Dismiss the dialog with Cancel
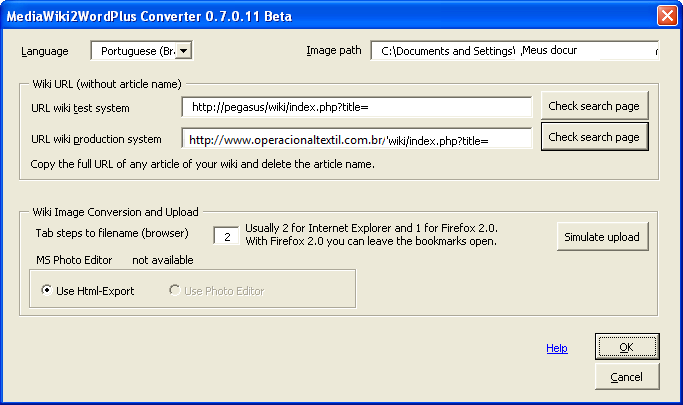The height and width of the screenshot is (405, 683). coord(626,376)
